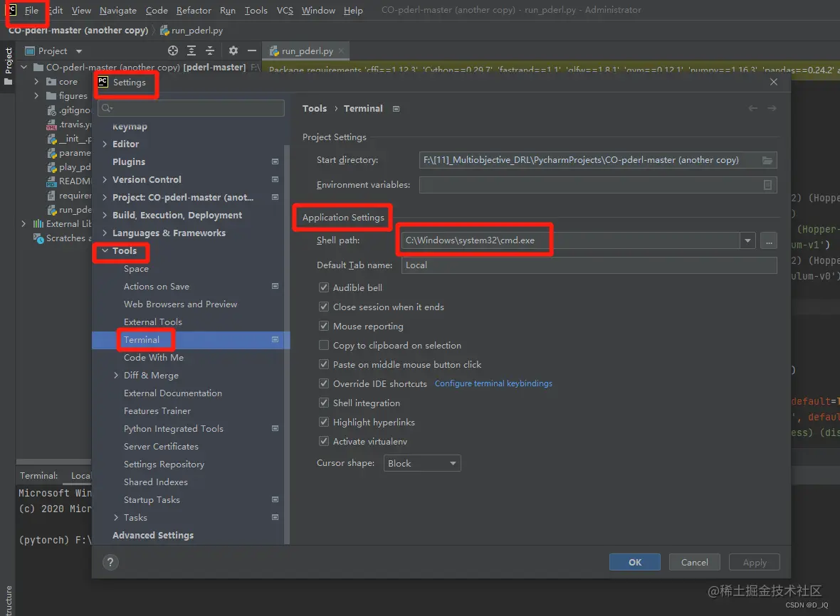Select External Tools in settings tree
Viewport: 840px width, 616px height.
tap(152, 322)
